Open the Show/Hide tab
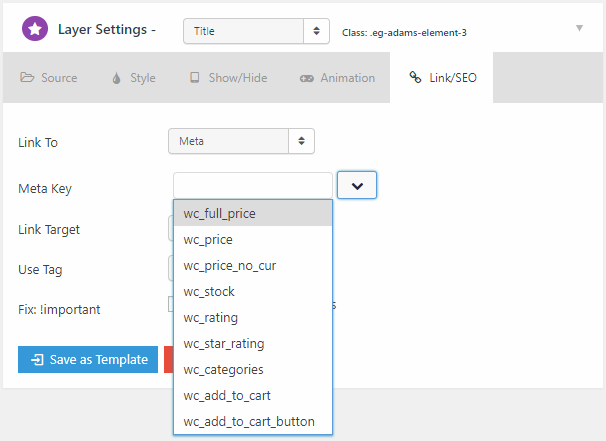606x441 pixels. pyautogui.click(x=228, y=78)
